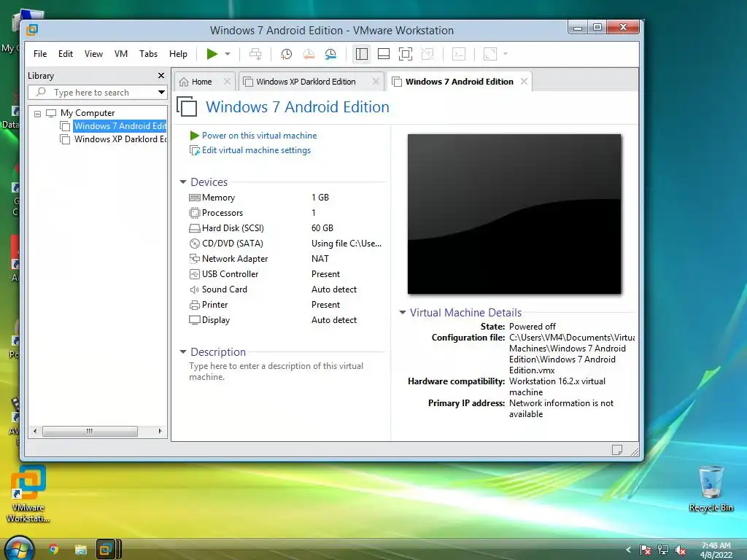The height and width of the screenshot is (560, 747).
Task: Open stretch guest dropdown arrow
Action: [x=506, y=54]
